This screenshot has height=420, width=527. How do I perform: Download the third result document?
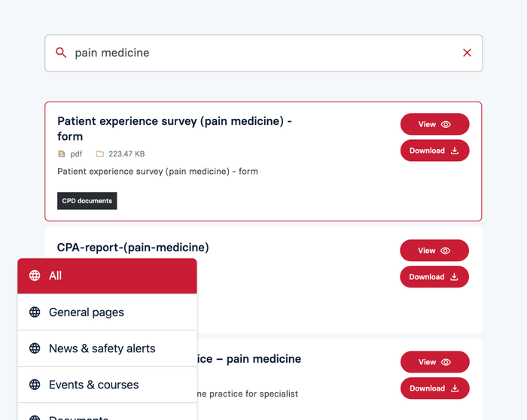point(434,388)
